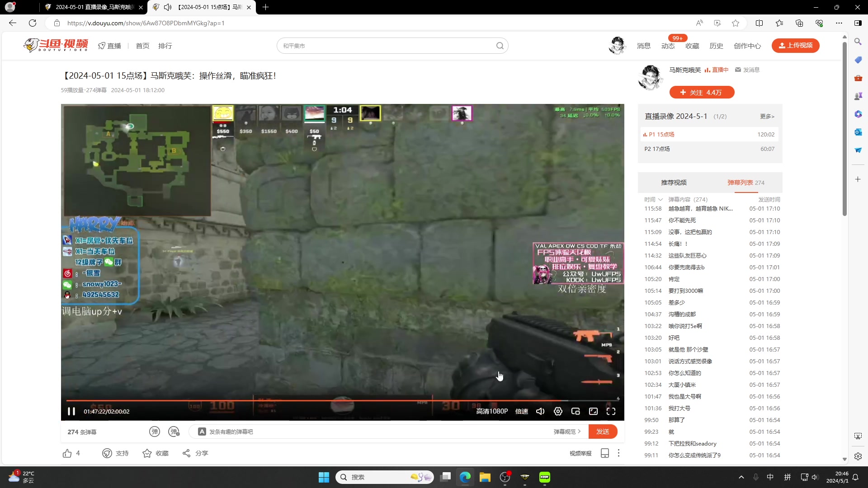Open streamer's 直播中 live room

(x=717, y=70)
